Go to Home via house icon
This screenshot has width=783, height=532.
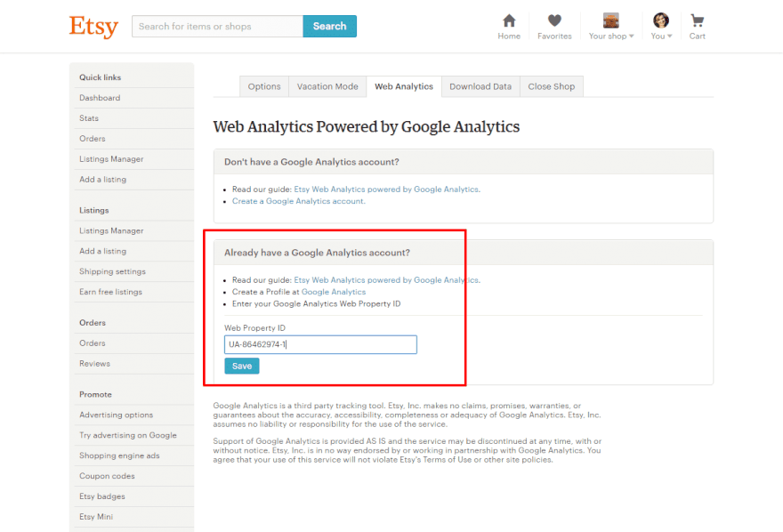[509, 20]
